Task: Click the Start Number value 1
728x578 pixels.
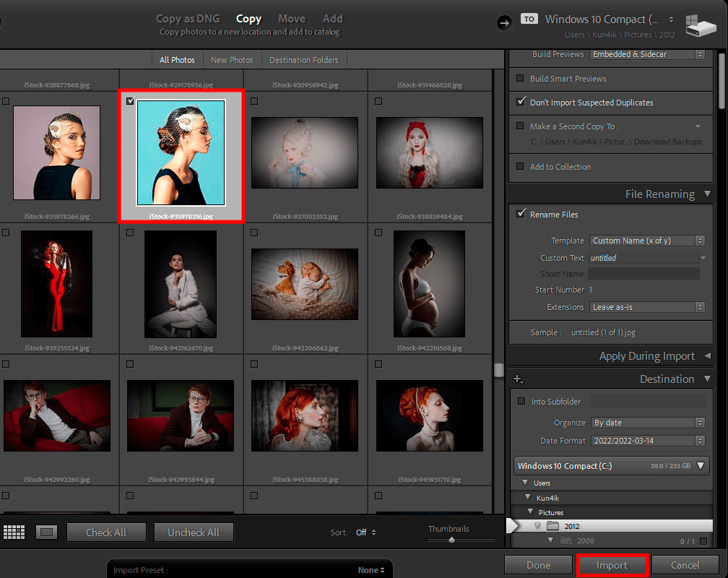Action: (591, 290)
